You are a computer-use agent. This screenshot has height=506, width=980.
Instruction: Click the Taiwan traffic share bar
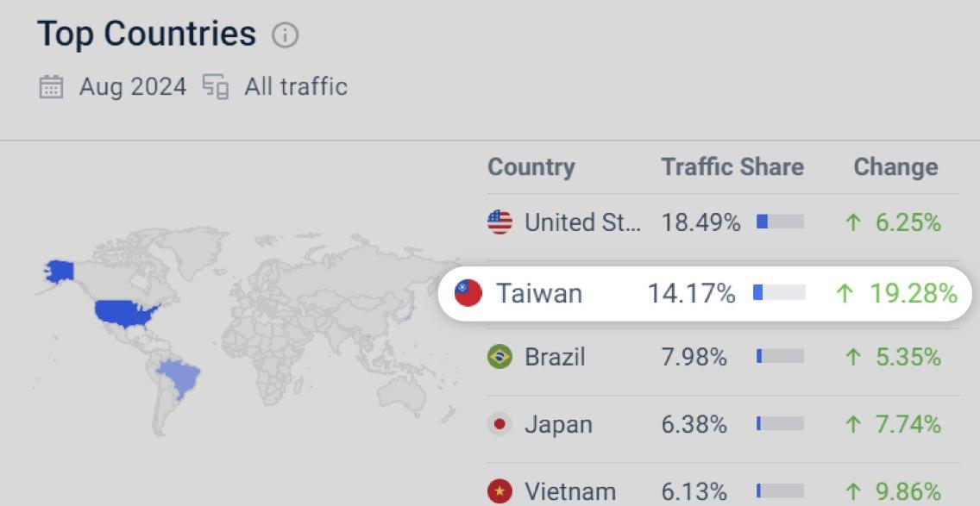tap(779, 293)
